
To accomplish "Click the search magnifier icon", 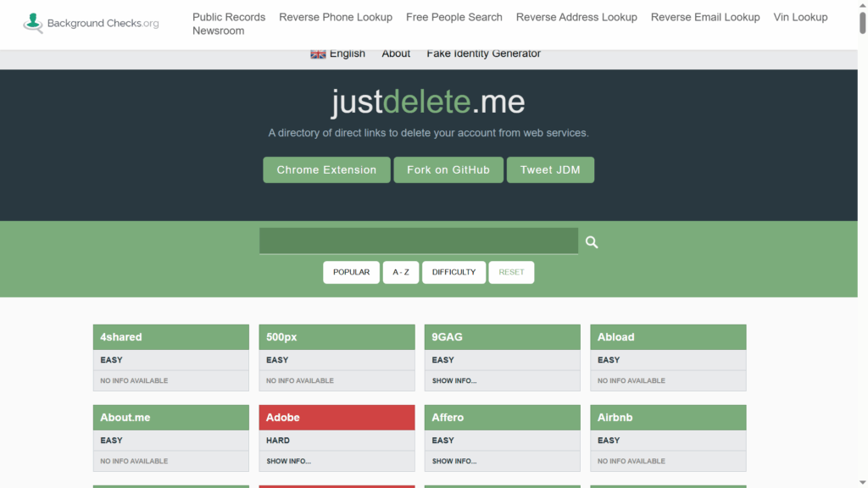I will pyautogui.click(x=592, y=241).
